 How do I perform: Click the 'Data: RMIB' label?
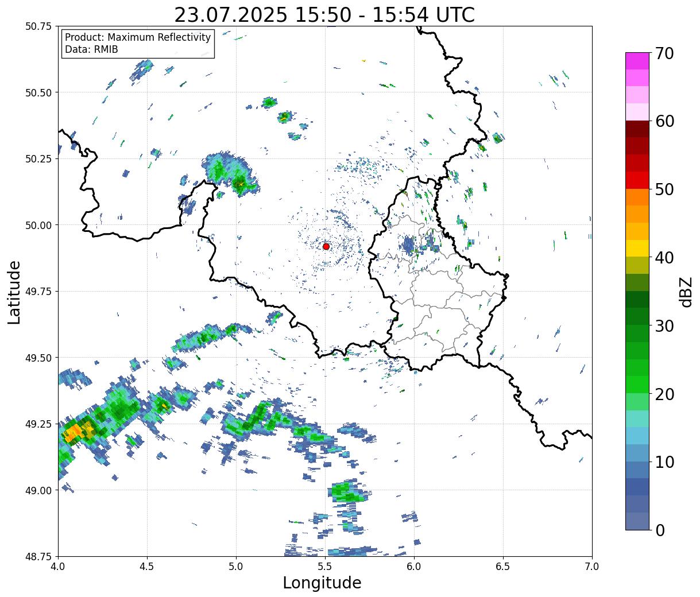(91, 50)
